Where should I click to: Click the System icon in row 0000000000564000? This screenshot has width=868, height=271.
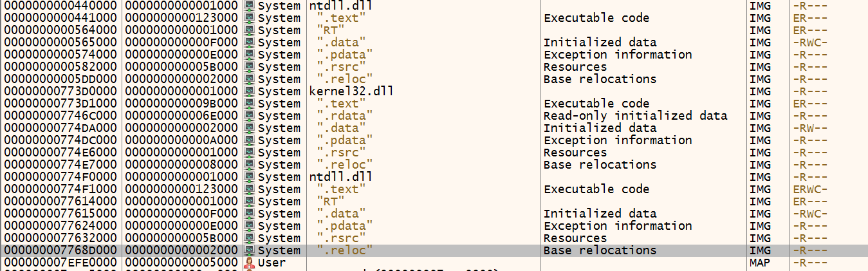coord(250,30)
